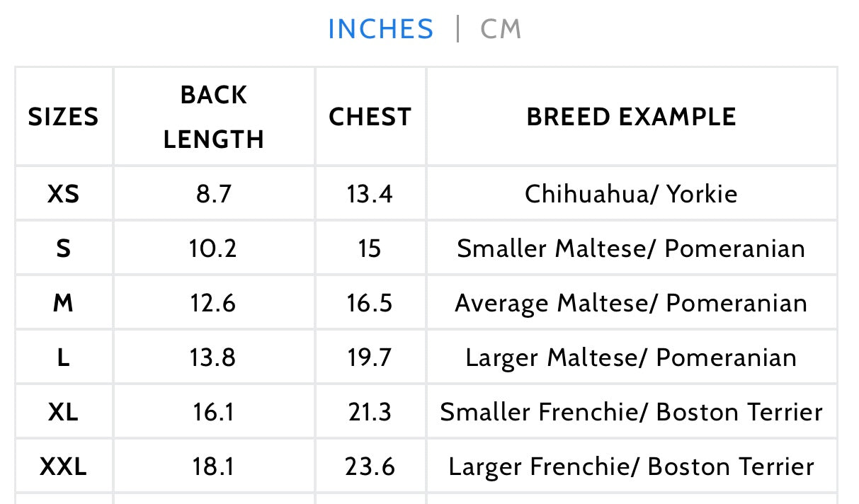Select the XL size row label
Viewport: 859px width, 504px height.
[63, 412]
